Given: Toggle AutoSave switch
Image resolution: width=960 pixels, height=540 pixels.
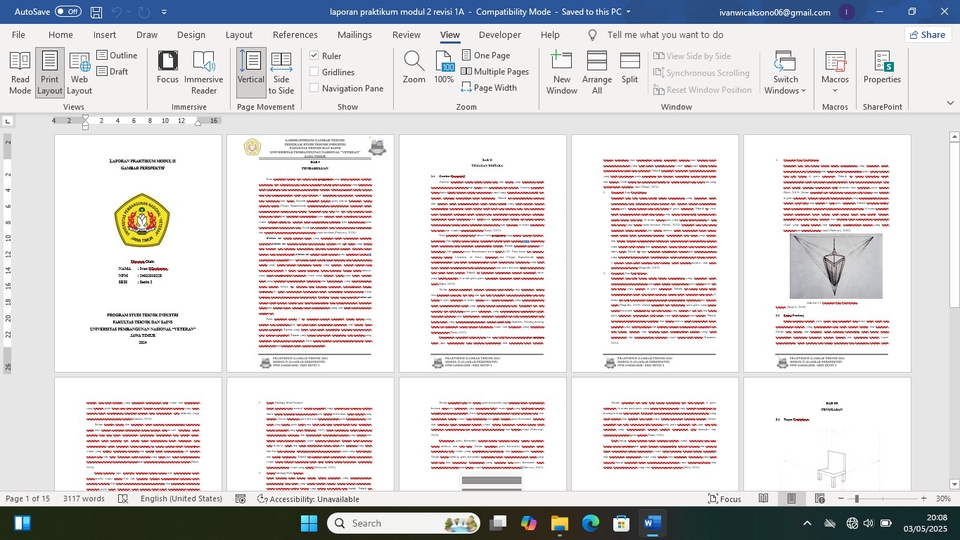Looking at the screenshot, I should [x=67, y=12].
